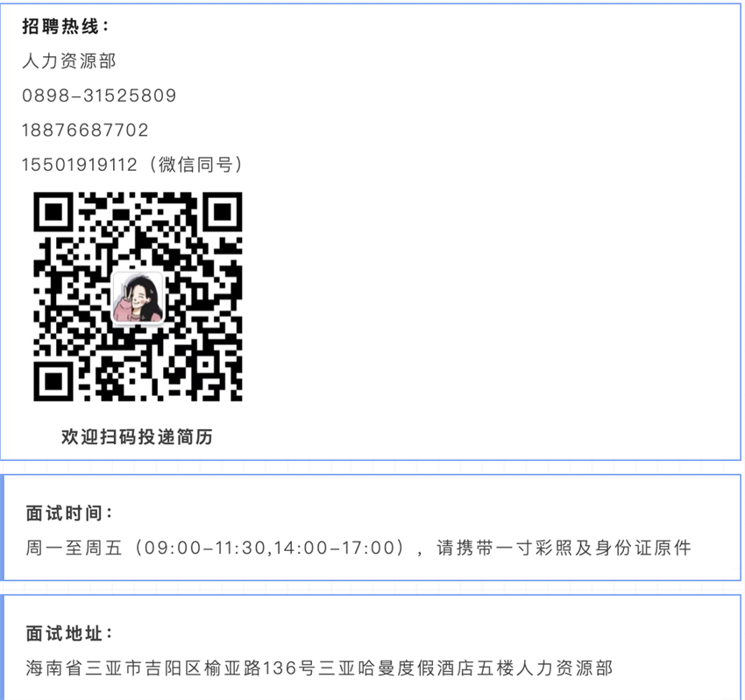Click the QR code image
Image resolution: width=745 pixels, height=700 pixels.
(138, 296)
